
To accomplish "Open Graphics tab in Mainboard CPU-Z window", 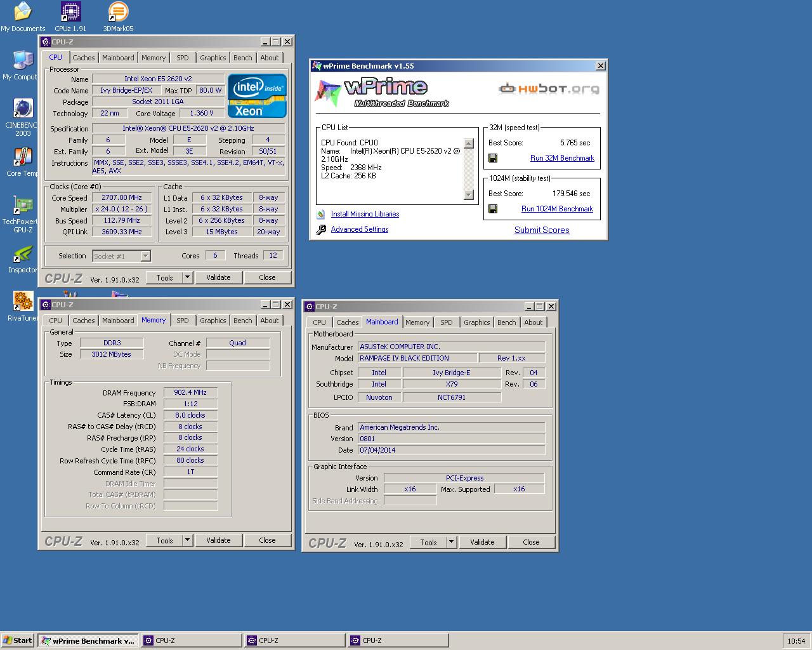I will [476, 322].
